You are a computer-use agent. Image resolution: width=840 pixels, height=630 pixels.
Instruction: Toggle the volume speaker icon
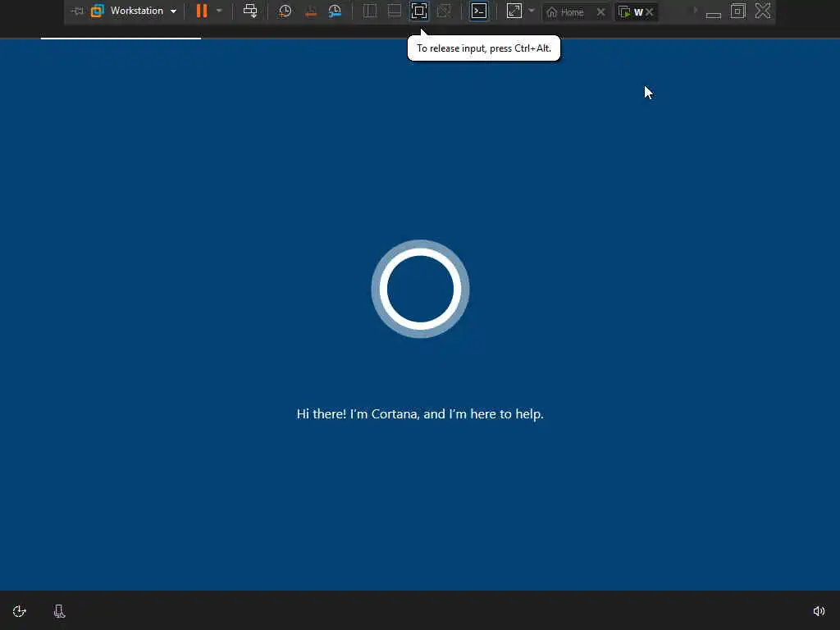(x=819, y=611)
